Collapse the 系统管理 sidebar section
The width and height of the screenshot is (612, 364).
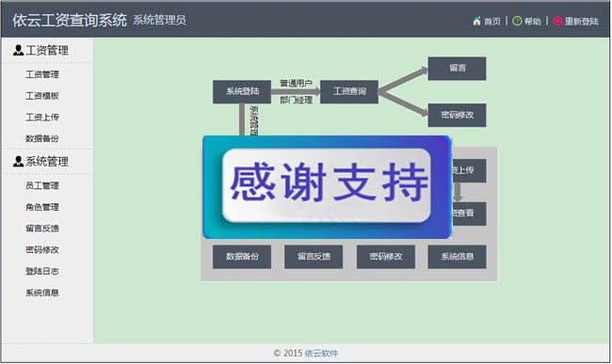point(47,162)
